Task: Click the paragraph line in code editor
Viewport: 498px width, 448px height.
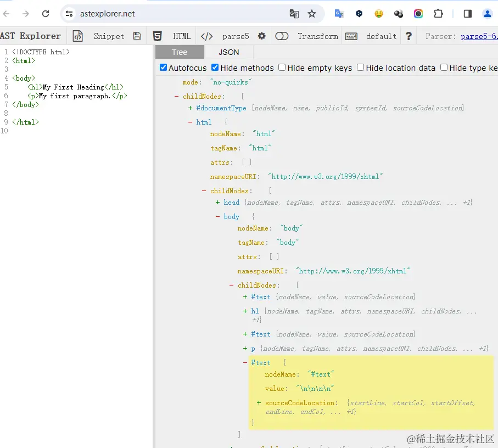Action: click(77, 96)
